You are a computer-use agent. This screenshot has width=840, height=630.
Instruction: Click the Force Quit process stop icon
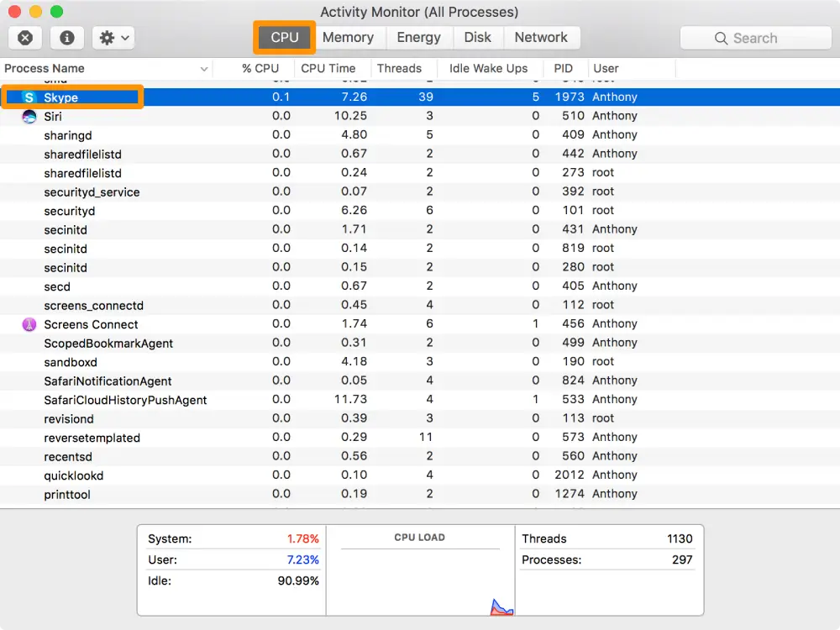pyautogui.click(x=25, y=38)
